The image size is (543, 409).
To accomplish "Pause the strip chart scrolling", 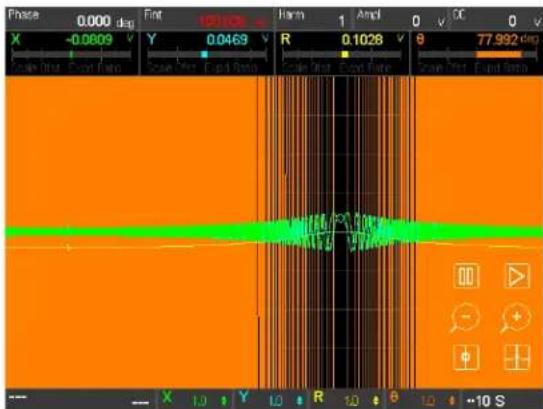I will point(466,276).
